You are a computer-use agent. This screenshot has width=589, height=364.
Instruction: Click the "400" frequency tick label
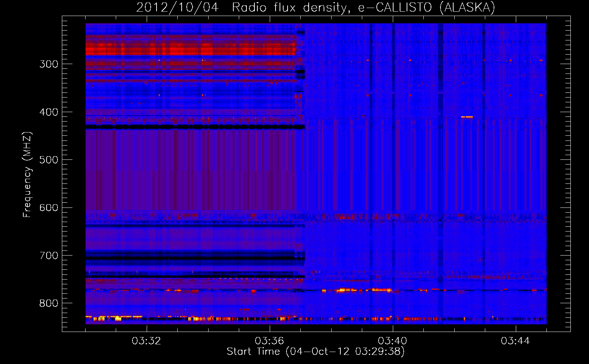pyautogui.click(x=49, y=112)
